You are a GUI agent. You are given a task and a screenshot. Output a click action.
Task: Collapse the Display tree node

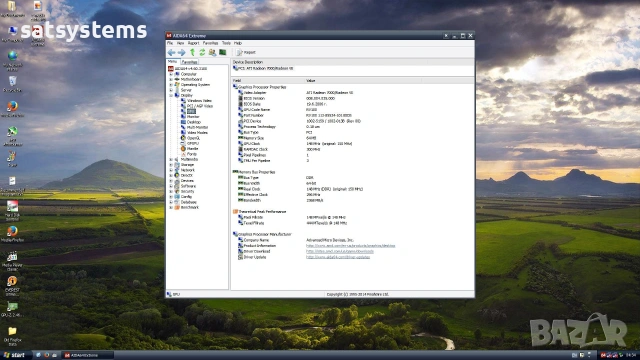coord(171,96)
